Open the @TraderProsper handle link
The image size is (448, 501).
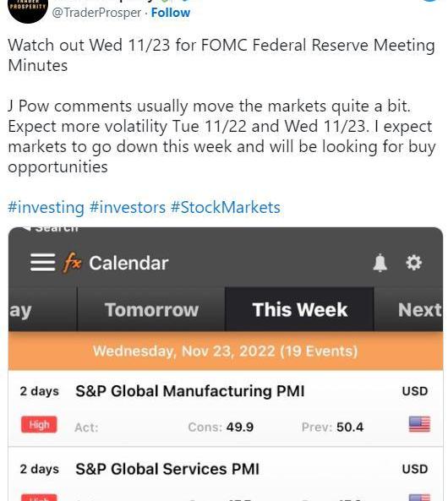point(96,13)
